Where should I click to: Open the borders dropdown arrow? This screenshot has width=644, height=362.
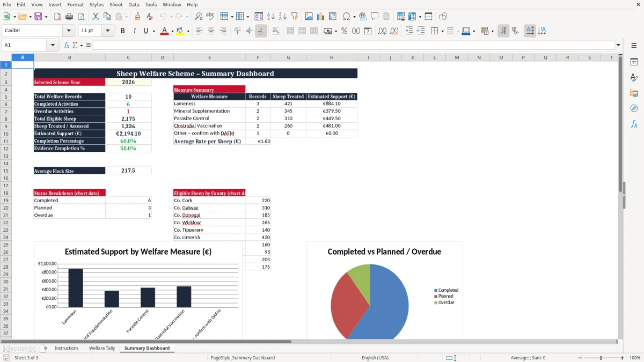442,31
